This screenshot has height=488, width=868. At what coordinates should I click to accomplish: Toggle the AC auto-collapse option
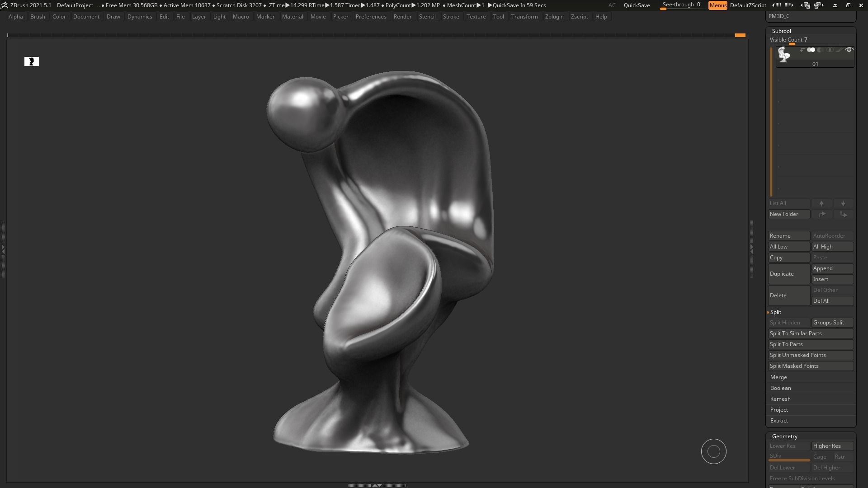click(612, 5)
